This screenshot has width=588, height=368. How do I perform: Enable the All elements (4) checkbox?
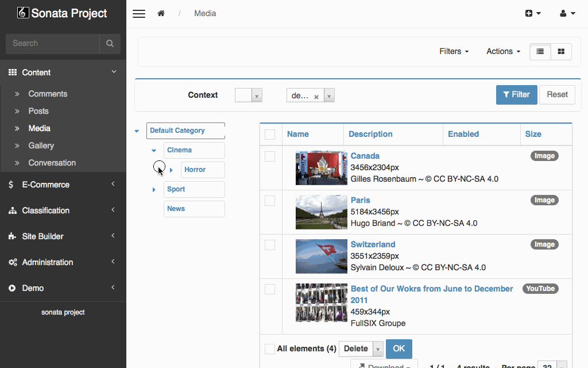coord(270,349)
